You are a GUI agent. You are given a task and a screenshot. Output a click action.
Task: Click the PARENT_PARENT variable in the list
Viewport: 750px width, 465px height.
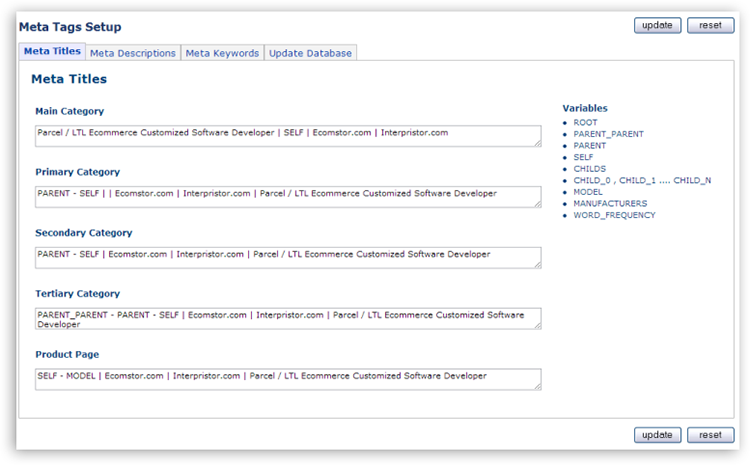[608, 134]
